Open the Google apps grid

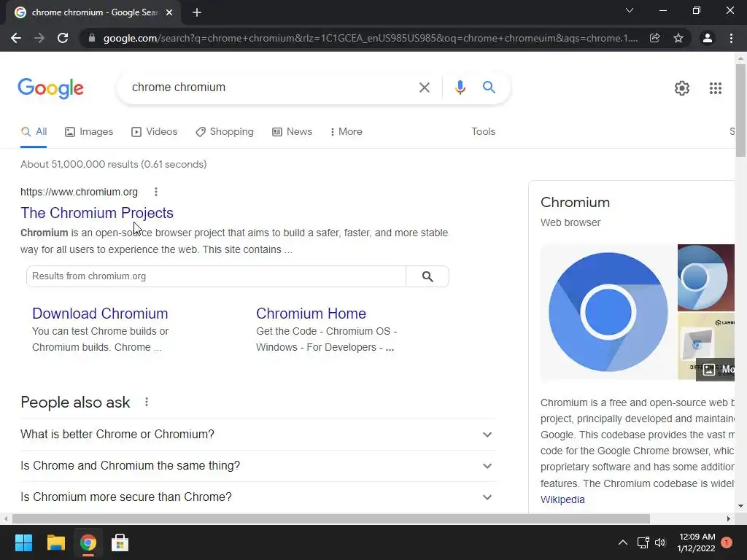[x=715, y=88]
